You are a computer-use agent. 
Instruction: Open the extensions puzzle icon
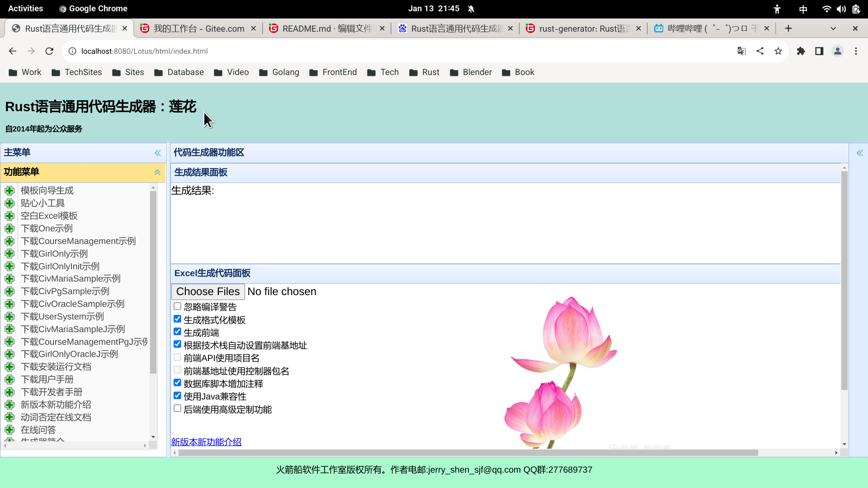tap(801, 51)
